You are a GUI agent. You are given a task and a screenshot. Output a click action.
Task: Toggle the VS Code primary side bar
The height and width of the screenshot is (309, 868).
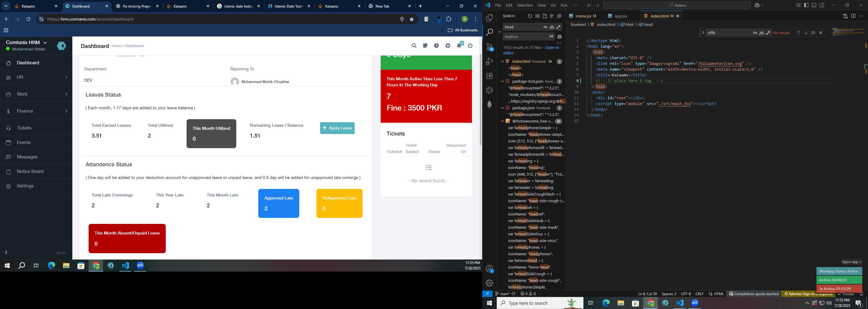click(x=806, y=5)
